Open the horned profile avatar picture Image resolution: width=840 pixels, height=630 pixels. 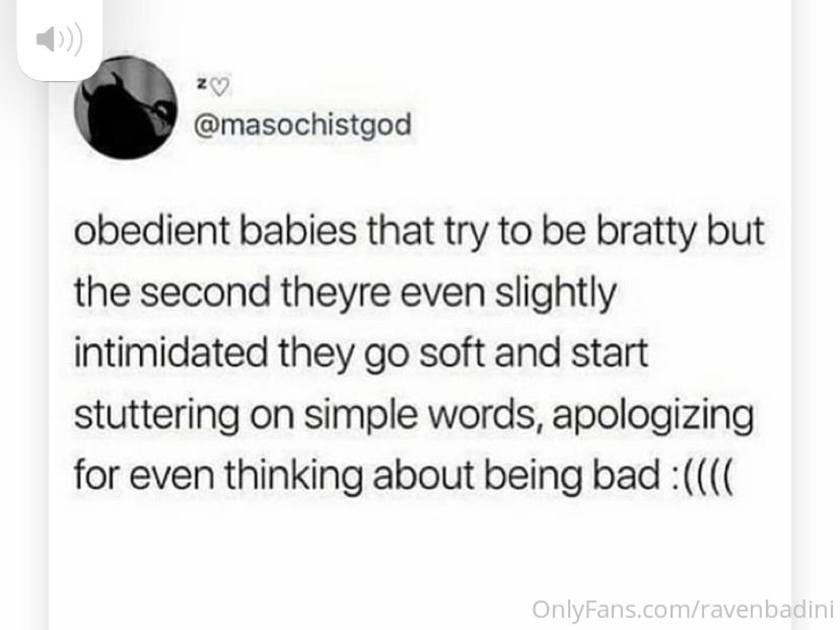(x=126, y=108)
